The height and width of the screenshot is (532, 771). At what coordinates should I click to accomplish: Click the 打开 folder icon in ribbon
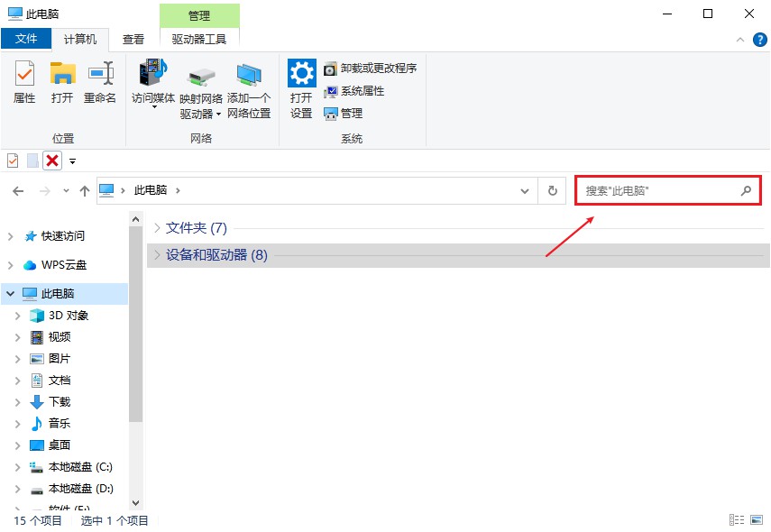click(x=62, y=73)
